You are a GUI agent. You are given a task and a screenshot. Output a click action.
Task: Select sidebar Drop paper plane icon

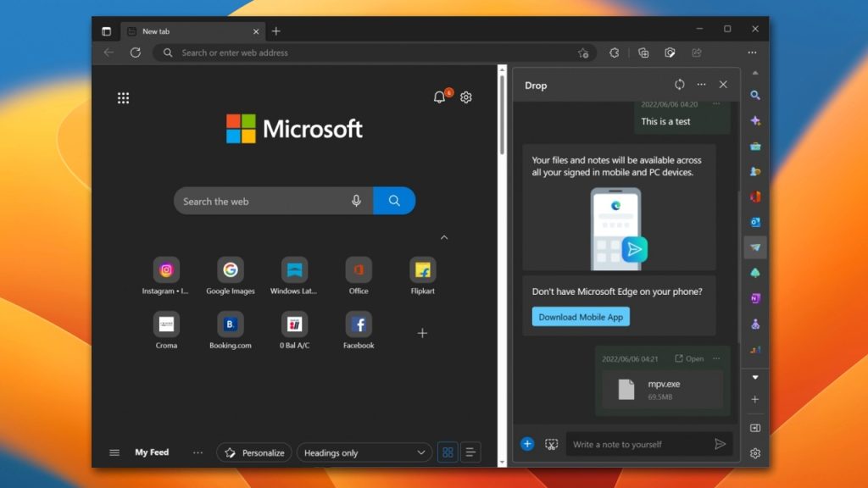tap(755, 247)
